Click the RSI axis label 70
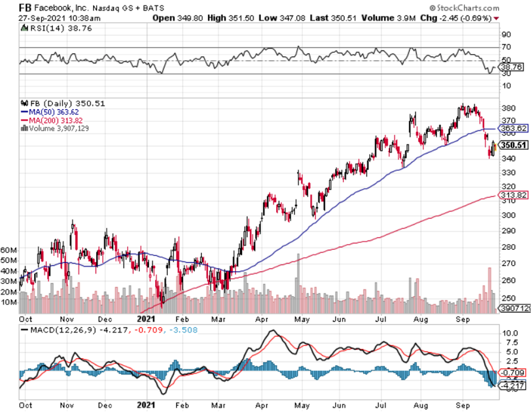Viewport: 532px width, 413px height. 506,47
